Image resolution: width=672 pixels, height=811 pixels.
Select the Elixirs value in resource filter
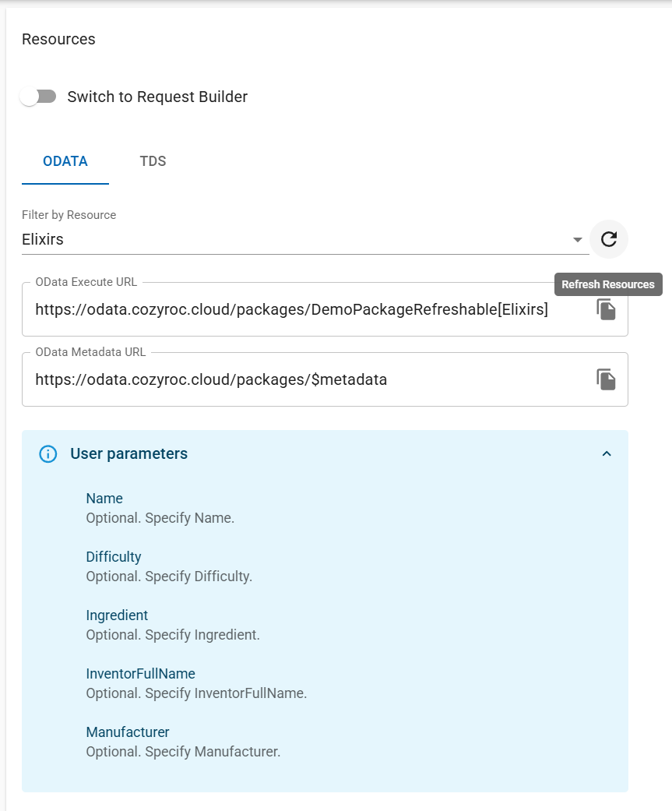pos(43,240)
